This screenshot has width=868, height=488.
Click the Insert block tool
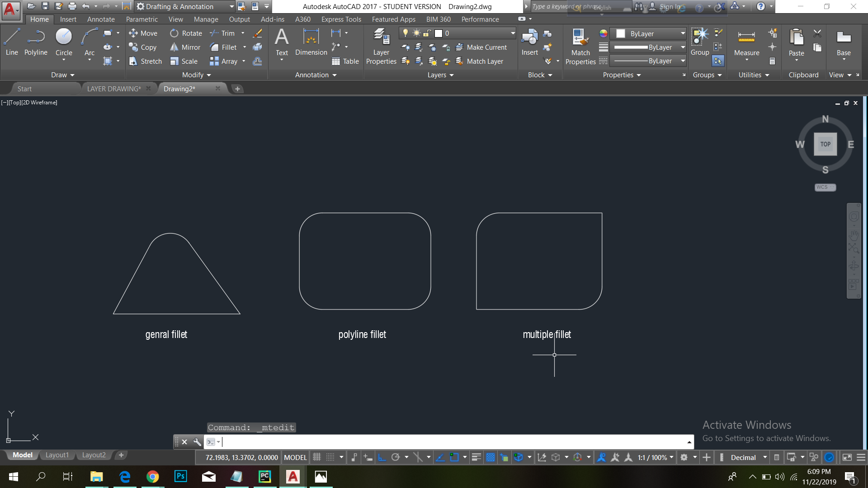tap(529, 42)
